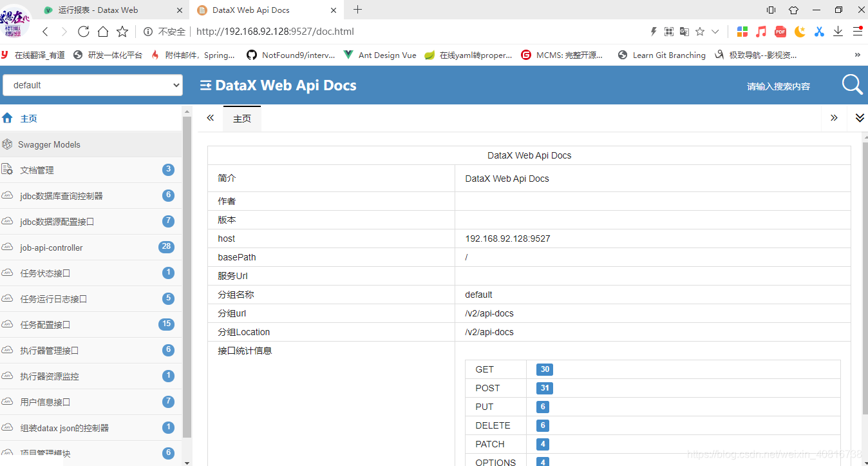Close the DataX Web Api Docs tab
The height and width of the screenshot is (466, 868).
334,10
